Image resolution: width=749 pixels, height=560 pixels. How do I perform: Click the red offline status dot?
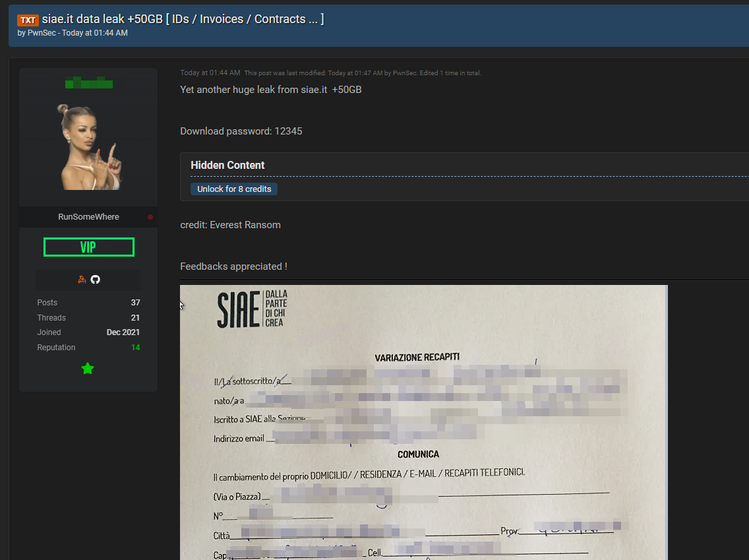[x=150, y=217]
